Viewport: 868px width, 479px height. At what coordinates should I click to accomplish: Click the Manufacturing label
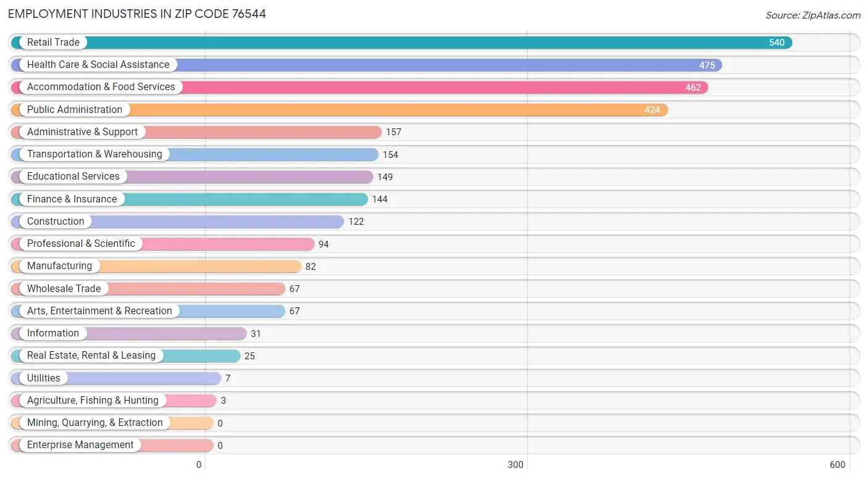(59, 266)
